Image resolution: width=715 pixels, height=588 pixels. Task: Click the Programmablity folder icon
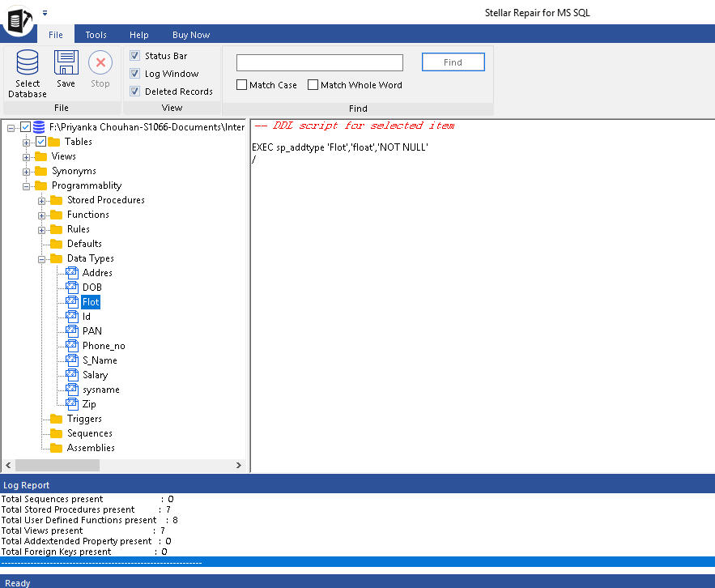(41, 185)
